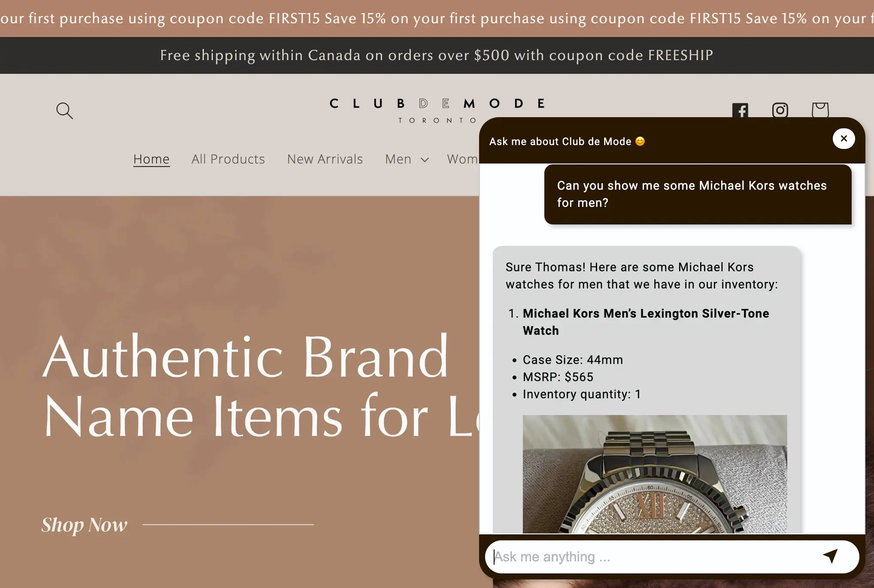Select the Home tab
This screenshot has height=588, width=874.
(x=151, y=158)
